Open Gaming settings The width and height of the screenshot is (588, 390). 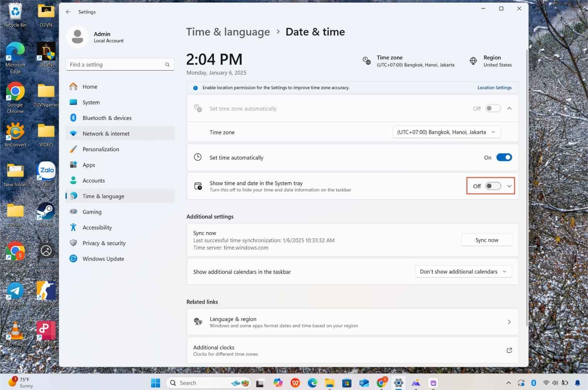(x=92, y=212)
